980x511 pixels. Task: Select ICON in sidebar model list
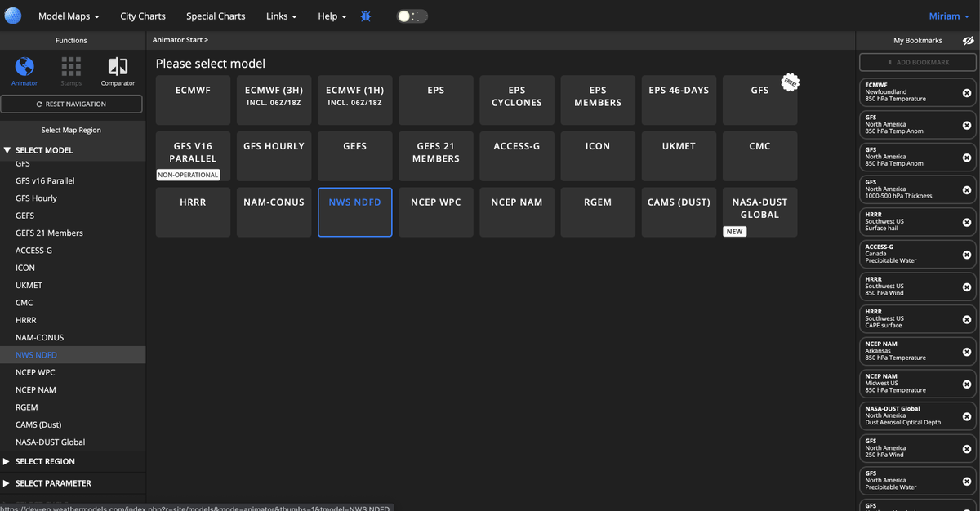point(73,268)
